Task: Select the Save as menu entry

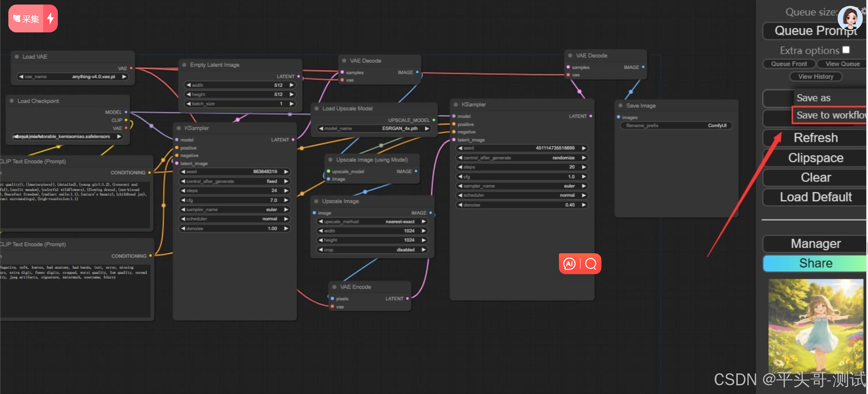Action: click(814, 98)
